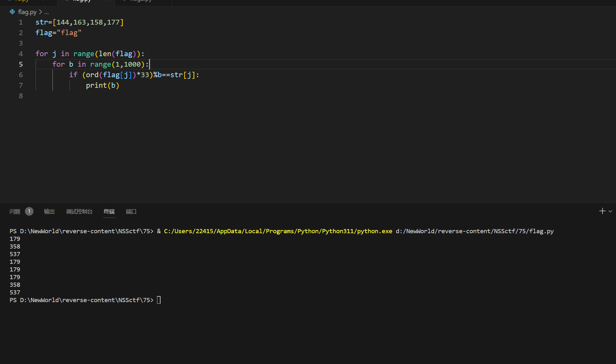Click the problems count badge showing 1
Image resolution: width=616 pixels, height=364 pixels.
pyautogui.click(x=29, y=211)
